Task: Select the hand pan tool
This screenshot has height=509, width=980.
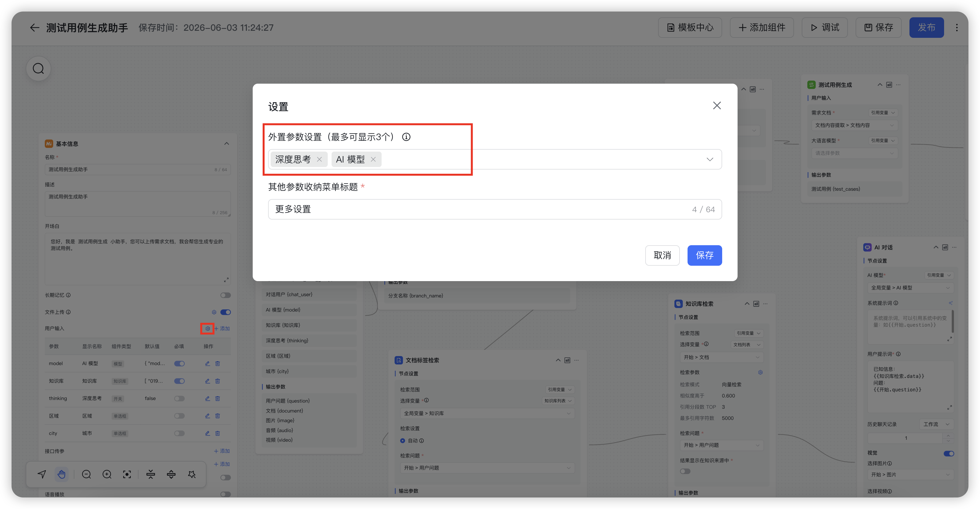Action: [62, 474]
